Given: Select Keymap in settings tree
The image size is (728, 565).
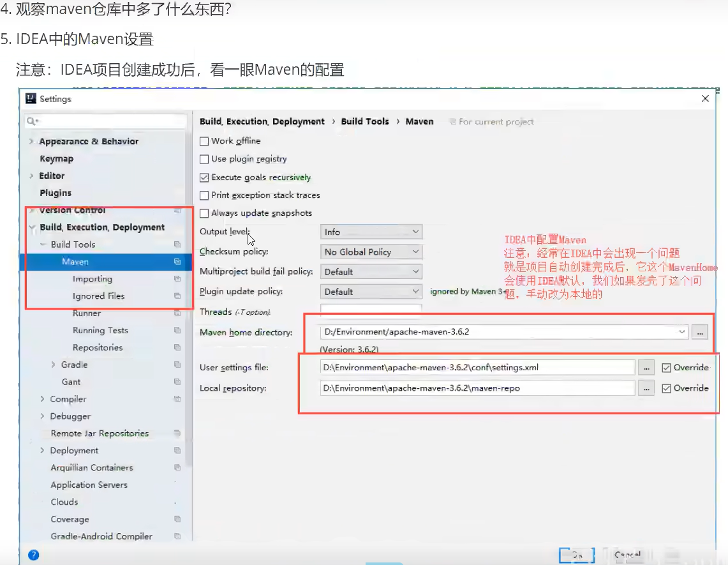Looking at the screenshot, I should pos(57,158).
